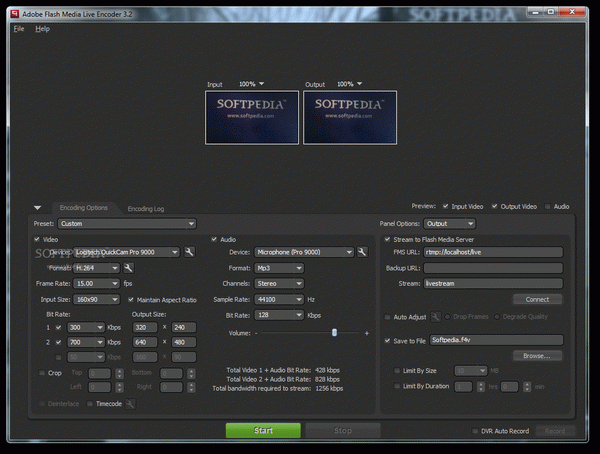Open audio device settings wrench icon
600x454 pixels.
(x=362, y=252)
